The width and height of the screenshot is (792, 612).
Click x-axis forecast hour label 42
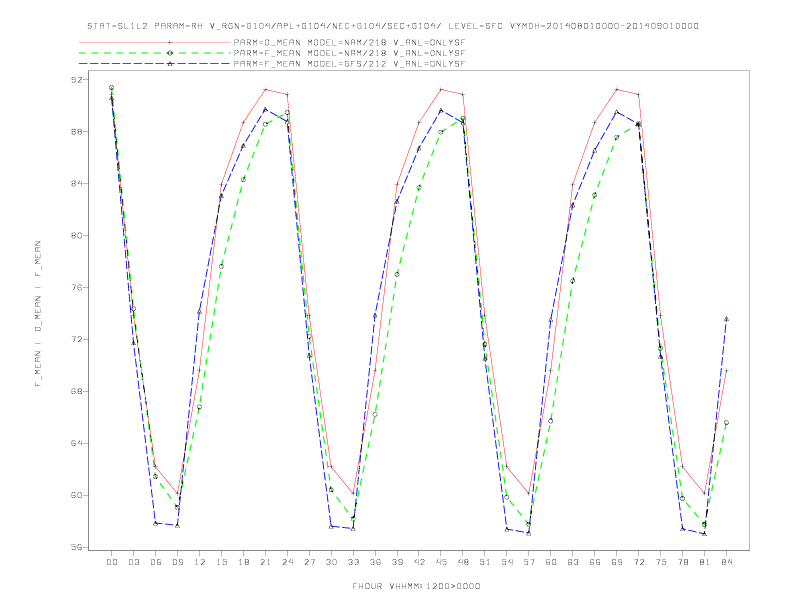(419, 562)
